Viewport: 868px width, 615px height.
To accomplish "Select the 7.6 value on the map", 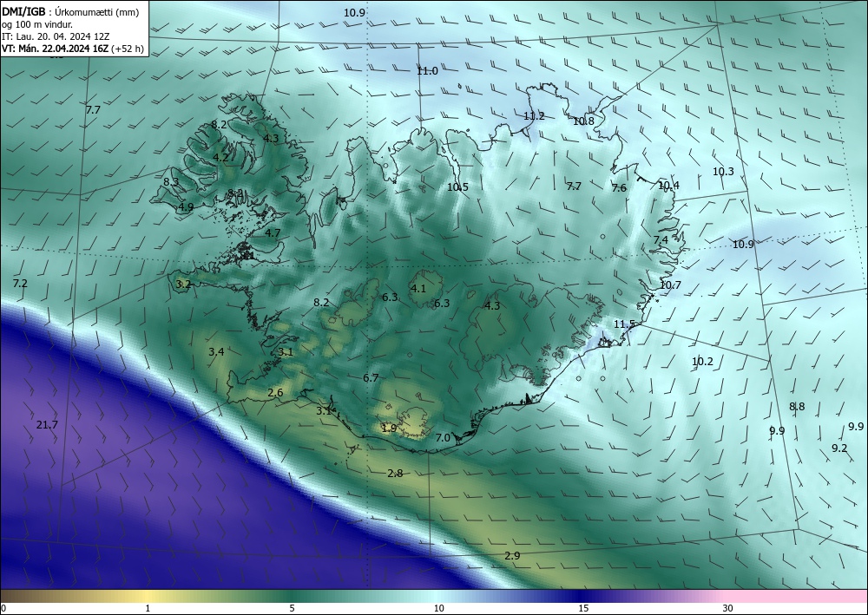I will 619,188.
